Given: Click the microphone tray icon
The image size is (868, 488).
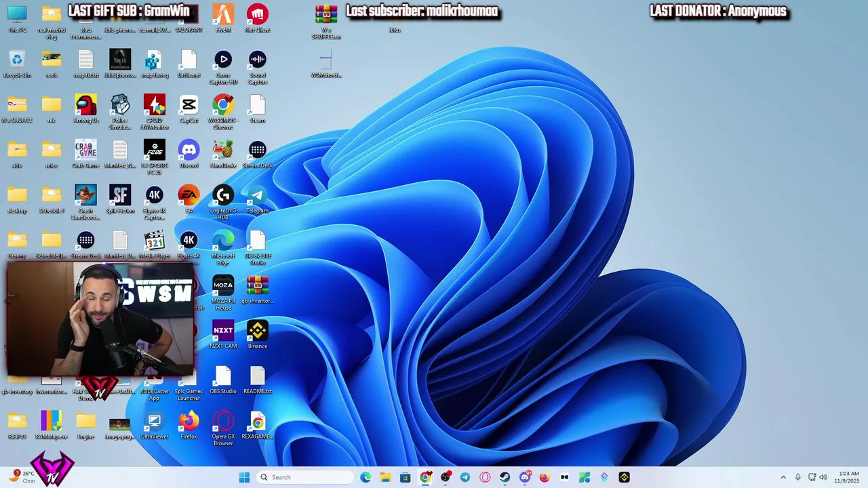Looking at the screenshot, I should (797, 477).
